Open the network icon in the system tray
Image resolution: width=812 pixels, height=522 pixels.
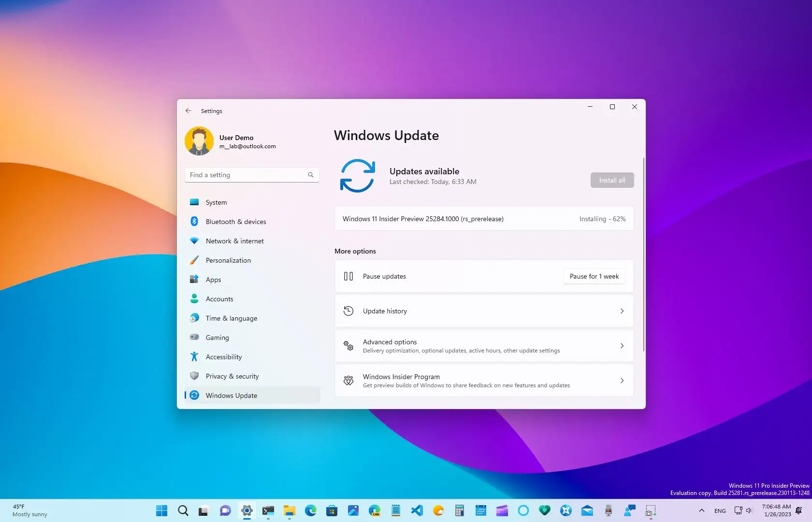[738, 510]
